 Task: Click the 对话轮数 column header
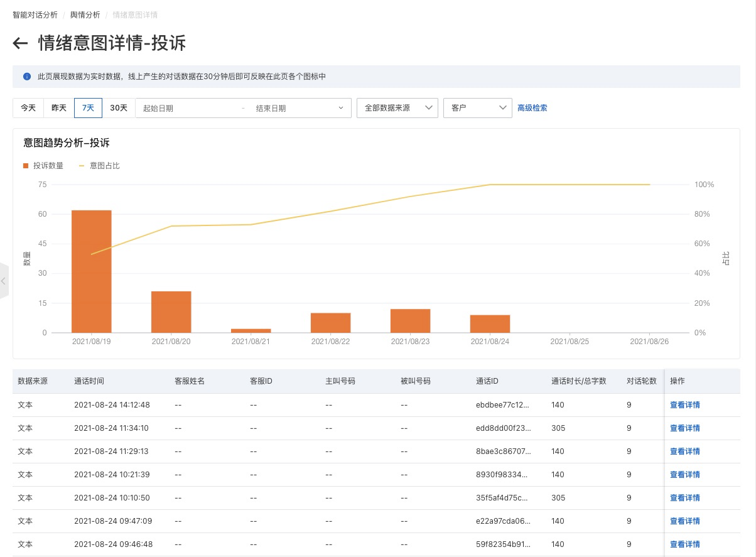642,381
